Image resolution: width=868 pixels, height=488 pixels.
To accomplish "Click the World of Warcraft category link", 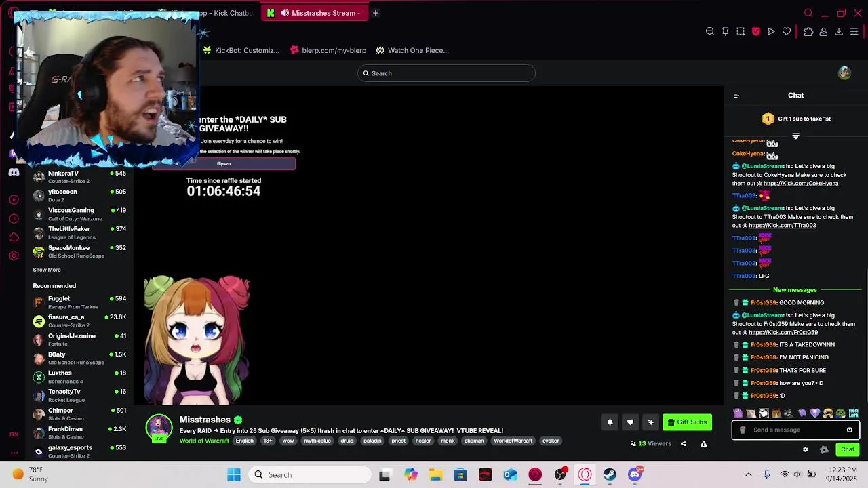I will point(204,441).
